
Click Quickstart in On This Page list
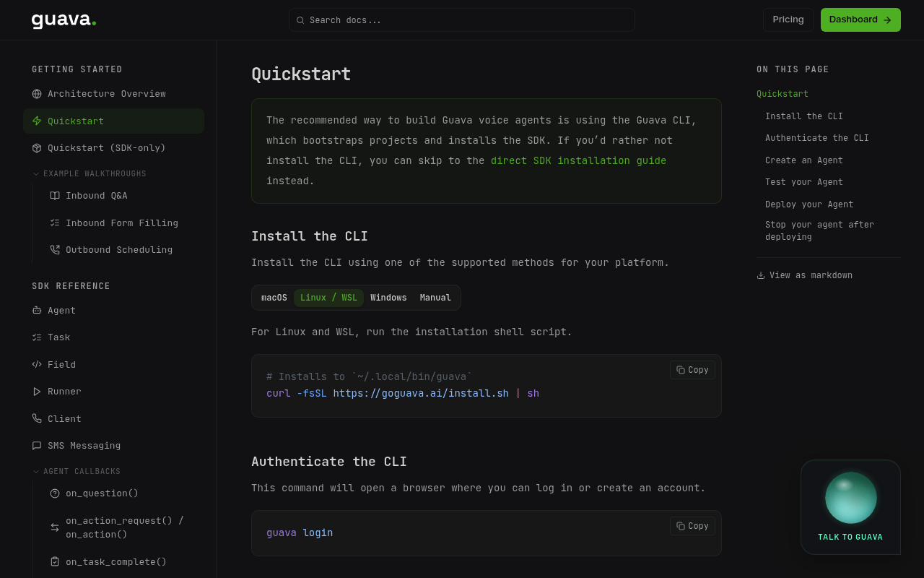click(783, 94)
